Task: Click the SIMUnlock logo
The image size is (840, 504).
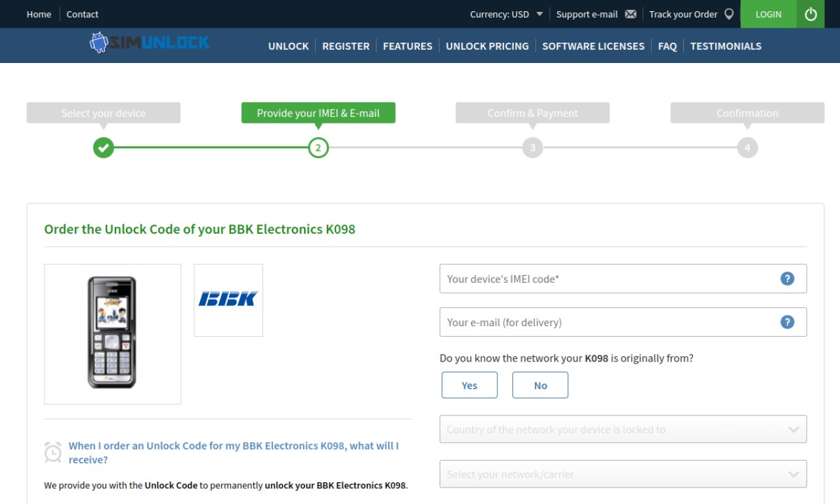Action: (x=150, y=43)
